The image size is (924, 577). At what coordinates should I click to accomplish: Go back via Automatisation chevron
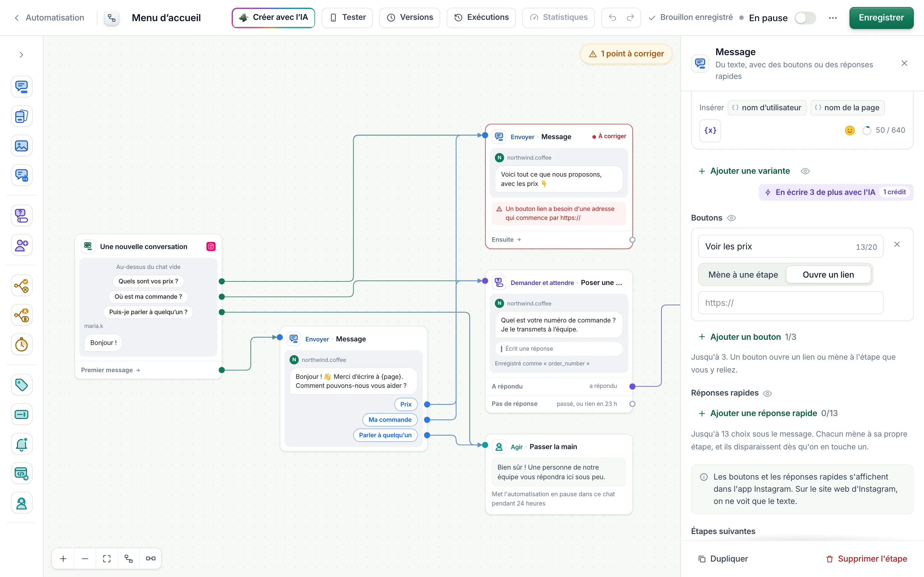tap(17, 18)
